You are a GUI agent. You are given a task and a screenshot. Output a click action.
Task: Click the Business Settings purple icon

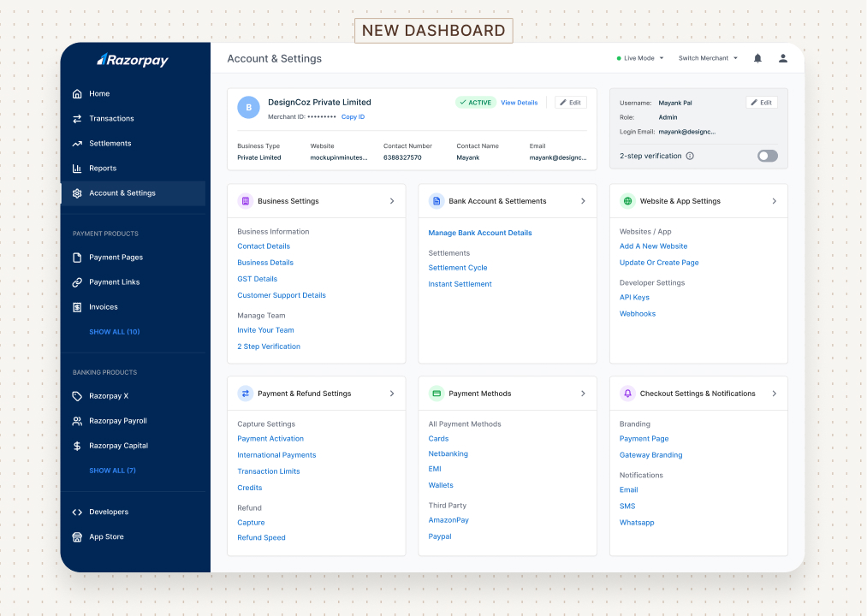coord(246,201)
